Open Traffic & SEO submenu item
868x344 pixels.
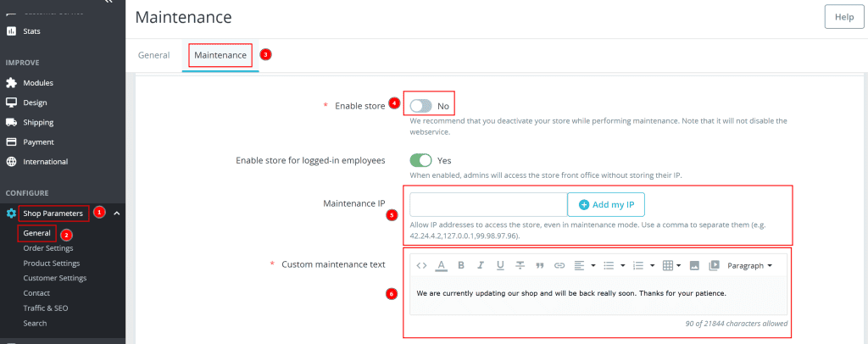point(46,308)
